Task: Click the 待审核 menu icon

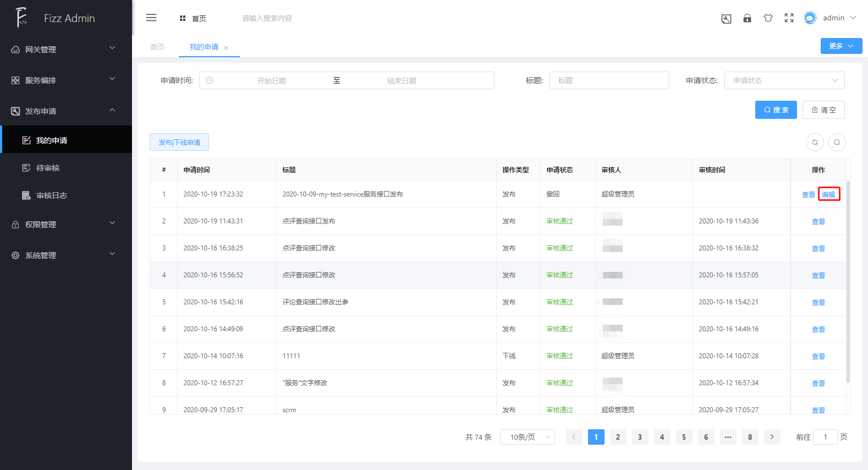Action: pos(26,168)
